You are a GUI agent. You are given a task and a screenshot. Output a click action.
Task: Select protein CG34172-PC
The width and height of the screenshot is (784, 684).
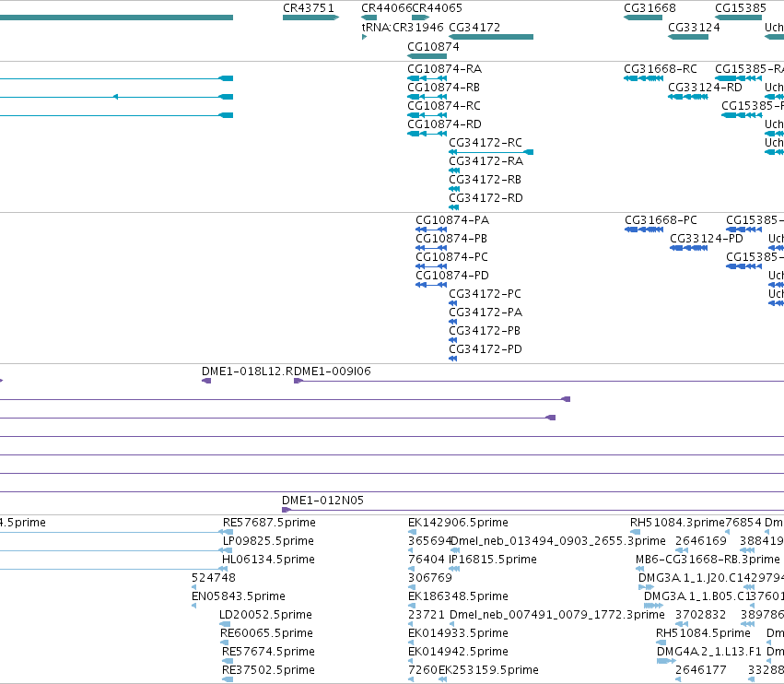point(485,294)
